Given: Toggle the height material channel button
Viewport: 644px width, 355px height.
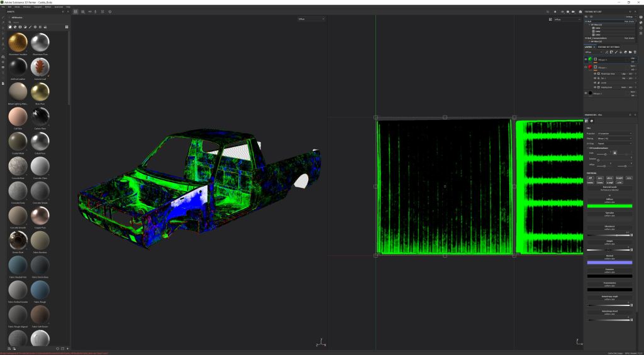Looking at the screenshot, I should click(619, 178).
